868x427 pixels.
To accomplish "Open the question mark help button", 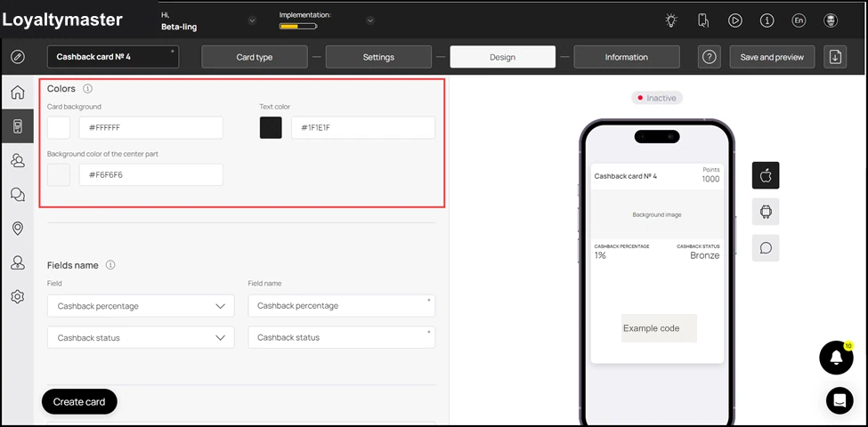I will tap(710, 57).
